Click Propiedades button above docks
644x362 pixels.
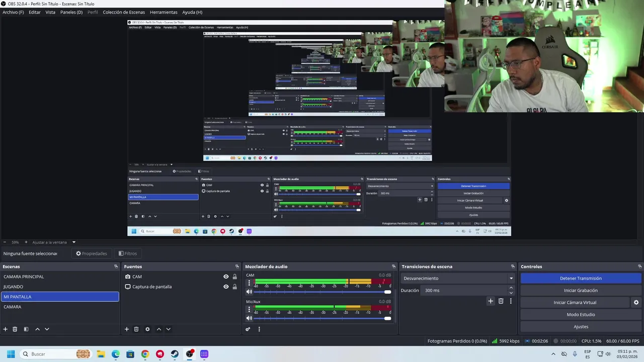tap(92, 253)
